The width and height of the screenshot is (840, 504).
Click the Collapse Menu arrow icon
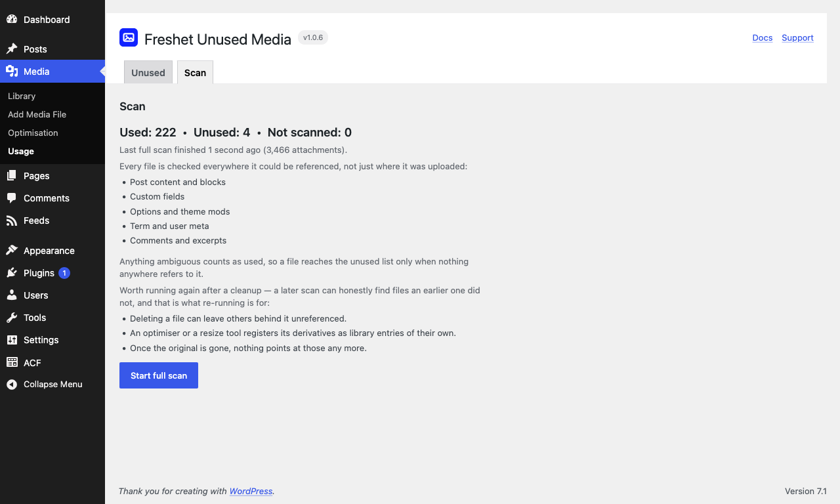coord(12,385)
